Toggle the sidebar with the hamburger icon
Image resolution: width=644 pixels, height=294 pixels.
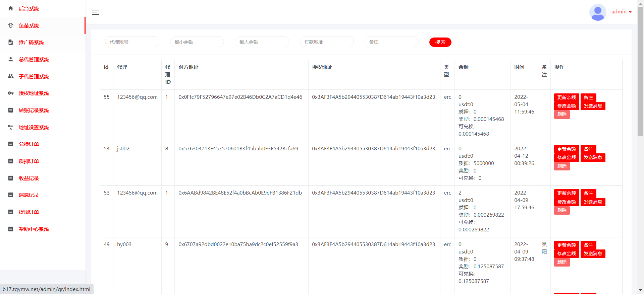95,12
